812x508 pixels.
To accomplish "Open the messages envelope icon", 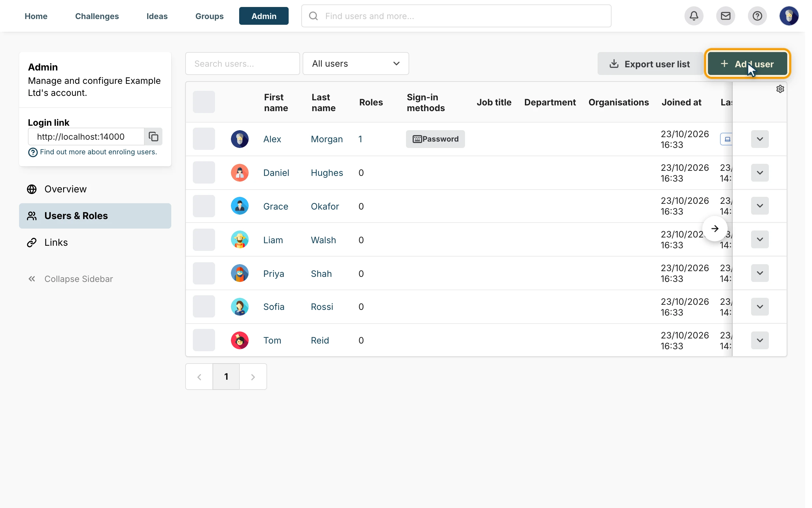I will point(725,16).
